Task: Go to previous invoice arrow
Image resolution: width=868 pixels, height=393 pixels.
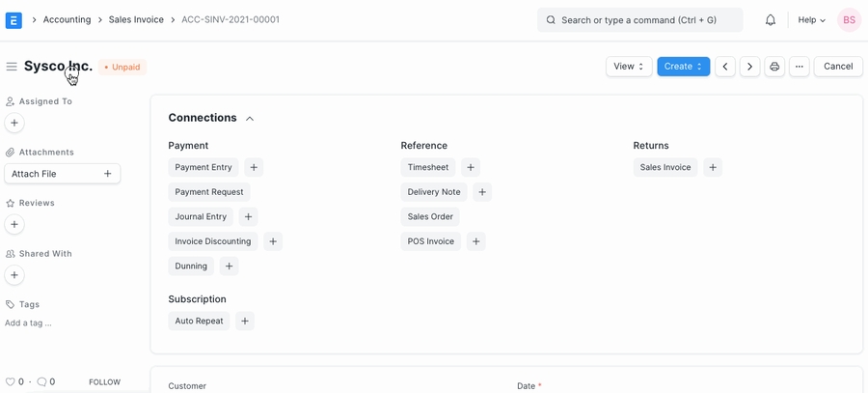Action: pos(725,67)
